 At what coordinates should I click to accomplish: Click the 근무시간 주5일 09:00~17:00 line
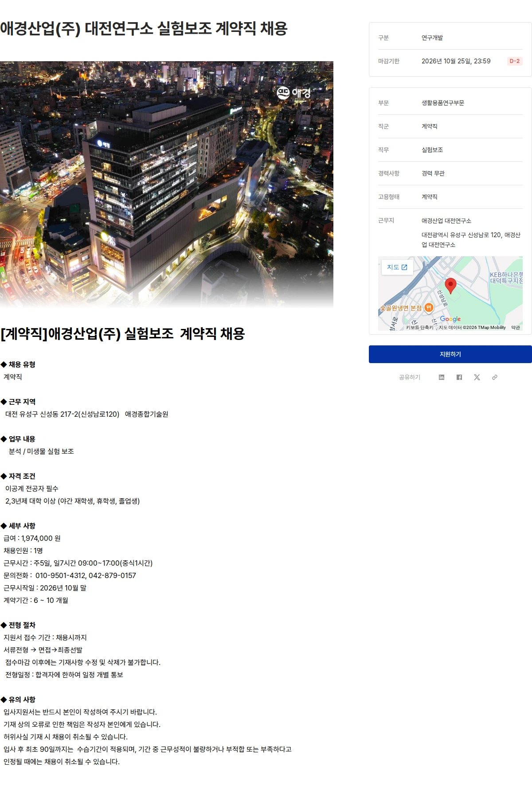pos(78,563)
